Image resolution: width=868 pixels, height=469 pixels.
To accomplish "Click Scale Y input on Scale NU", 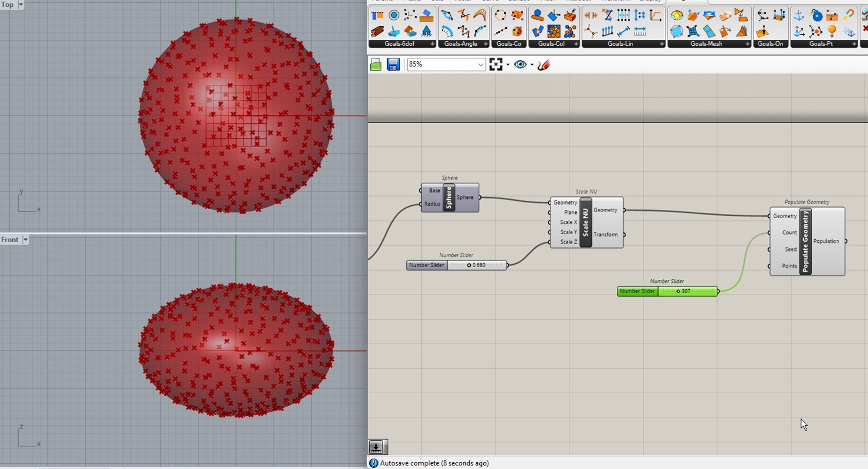I will coord(568,232).
